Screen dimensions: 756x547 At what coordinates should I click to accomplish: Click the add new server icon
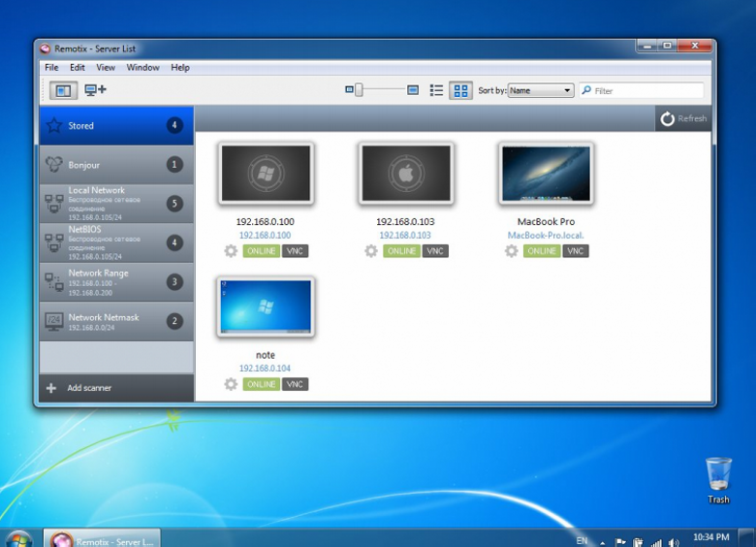(x=95, y=90)
